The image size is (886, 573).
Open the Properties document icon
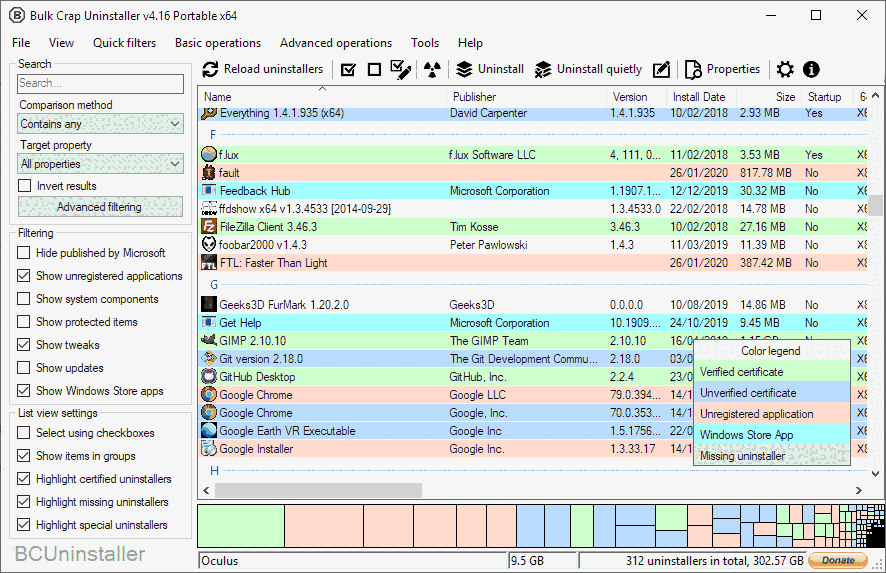click(x=693, y=70)
